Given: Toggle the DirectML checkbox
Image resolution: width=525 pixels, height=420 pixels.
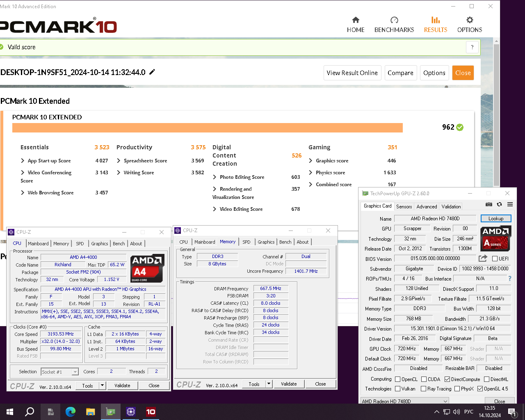Looking at the screenshot, I should [x=486, y=379].
